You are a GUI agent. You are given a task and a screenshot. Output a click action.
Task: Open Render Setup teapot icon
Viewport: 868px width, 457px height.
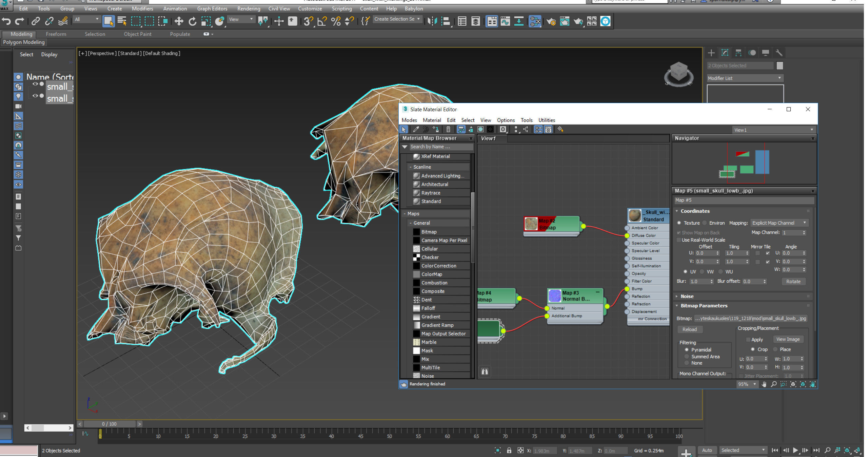tap(551, 21)
